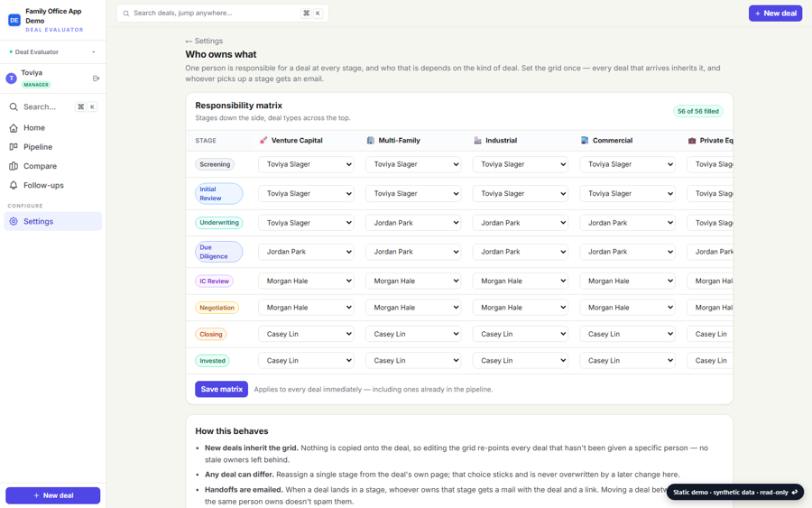812x508 pixels.
Task: Click the sidebar Search... field
Action: (x=53, y=106)
